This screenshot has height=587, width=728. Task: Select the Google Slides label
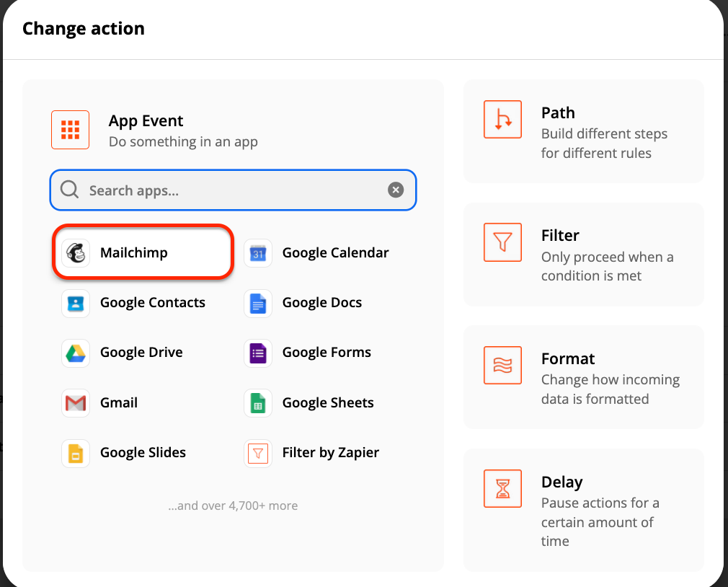pyautogui.click(x=143, y=452)
